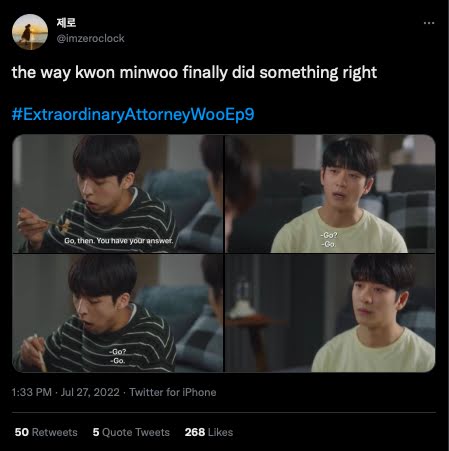Open the Twitter for iPhone source link

[173, 392]
